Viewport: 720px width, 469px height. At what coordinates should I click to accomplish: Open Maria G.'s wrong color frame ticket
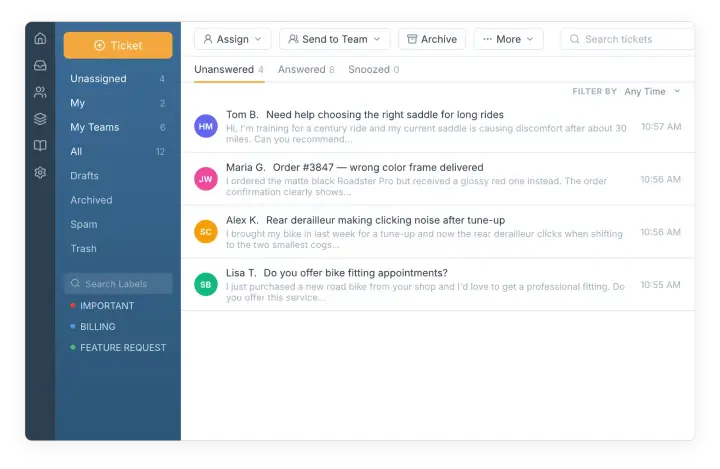(438, 179)
